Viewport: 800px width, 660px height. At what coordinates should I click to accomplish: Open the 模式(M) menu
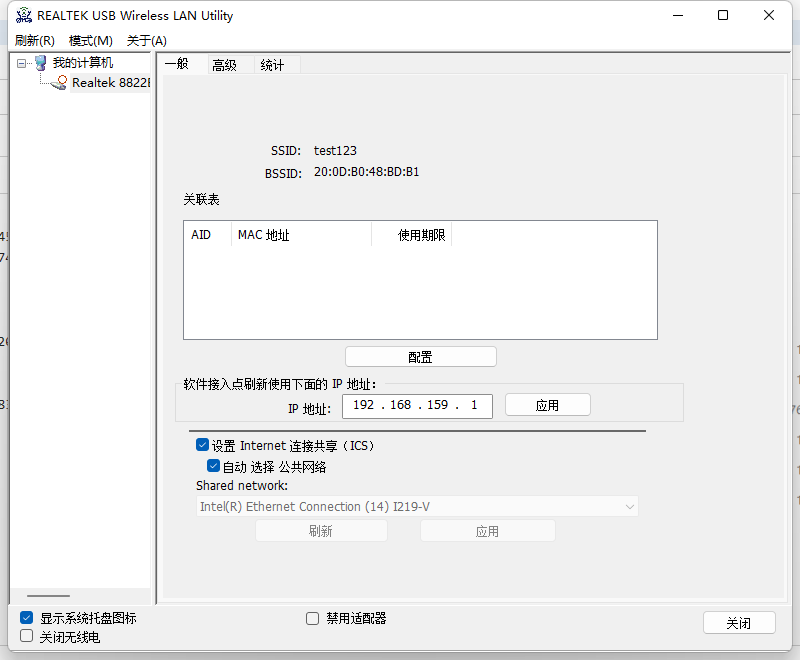coord(91,40)
